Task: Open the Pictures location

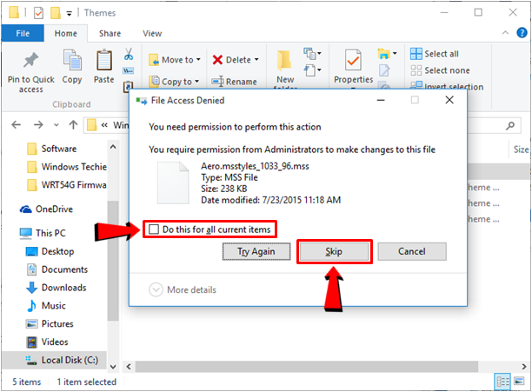Action: tap(50, 324)
